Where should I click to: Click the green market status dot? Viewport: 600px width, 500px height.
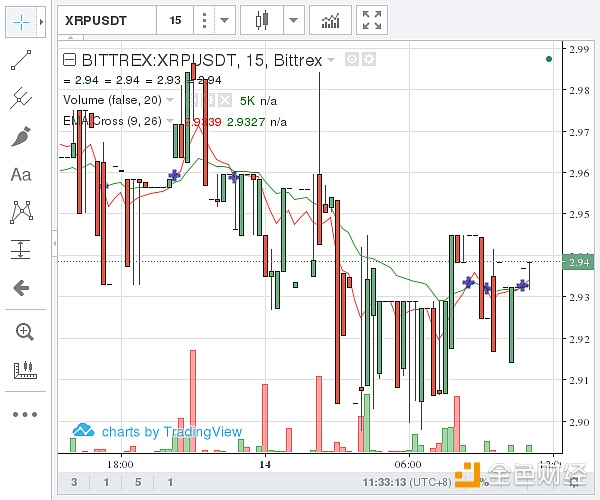549,59
